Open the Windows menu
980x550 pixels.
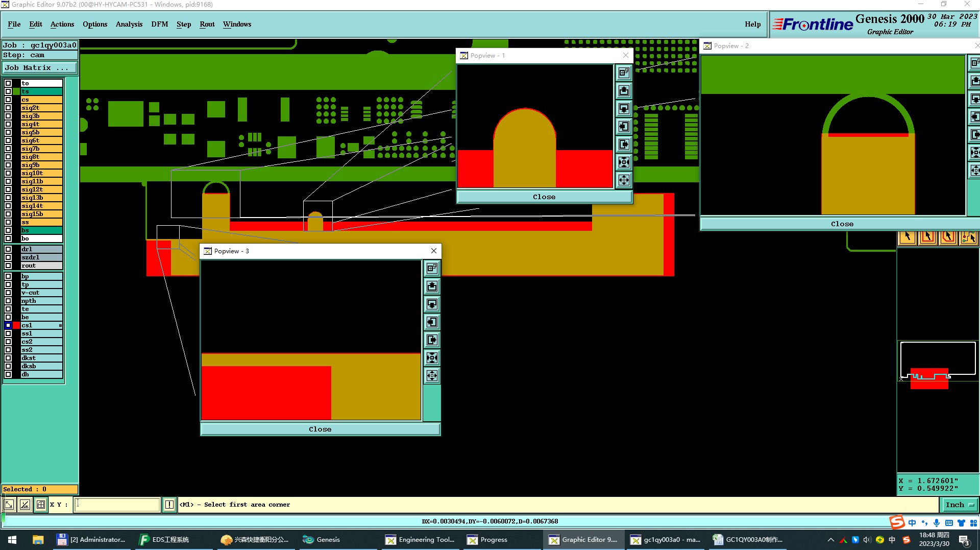pyautogui.click(x=237, y=24)
